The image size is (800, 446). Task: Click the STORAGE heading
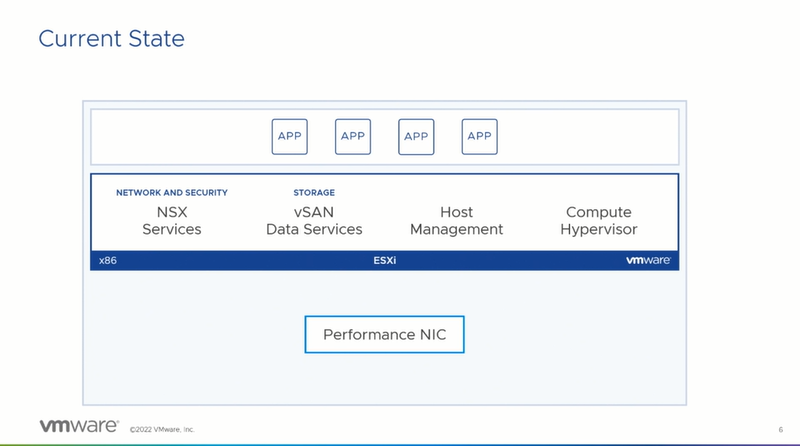(x=314, y=192)
